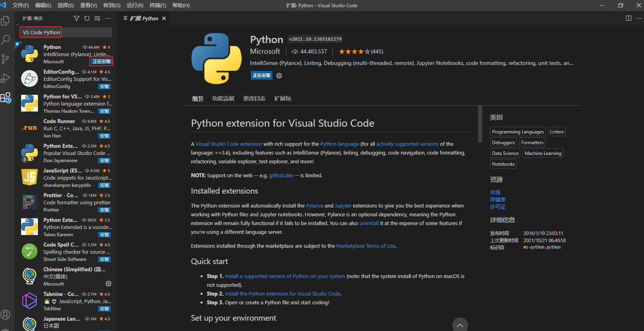644x331 pixels.
Task: Install the Tabnine extension
Action: pos(104,309)
